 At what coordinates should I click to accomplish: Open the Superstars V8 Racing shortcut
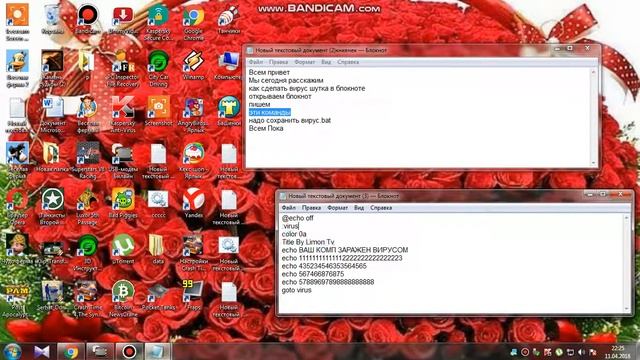(87, 161)
